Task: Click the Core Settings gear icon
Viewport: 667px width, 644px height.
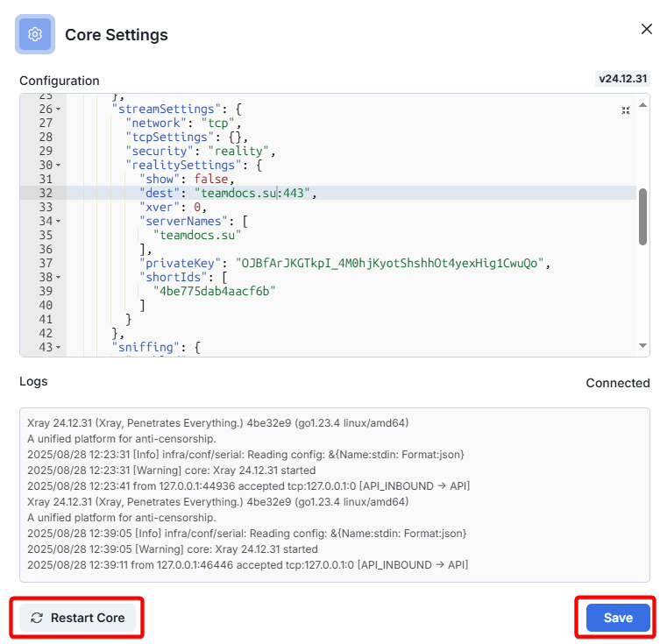Action: click(x=35, y=35)
